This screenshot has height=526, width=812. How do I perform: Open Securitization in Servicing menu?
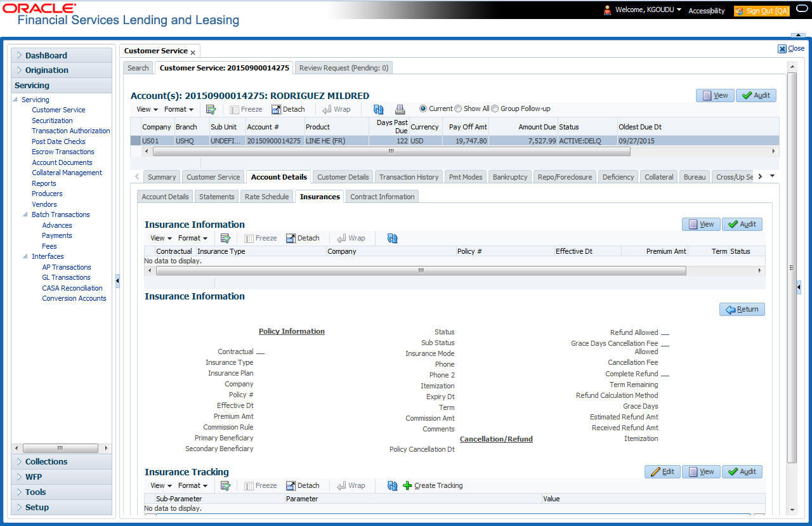(52, 121)
